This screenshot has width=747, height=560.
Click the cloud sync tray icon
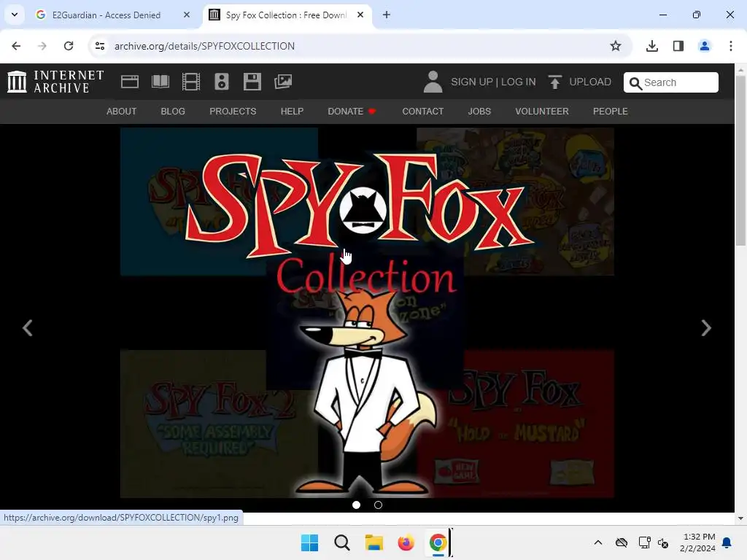[622, 542]
